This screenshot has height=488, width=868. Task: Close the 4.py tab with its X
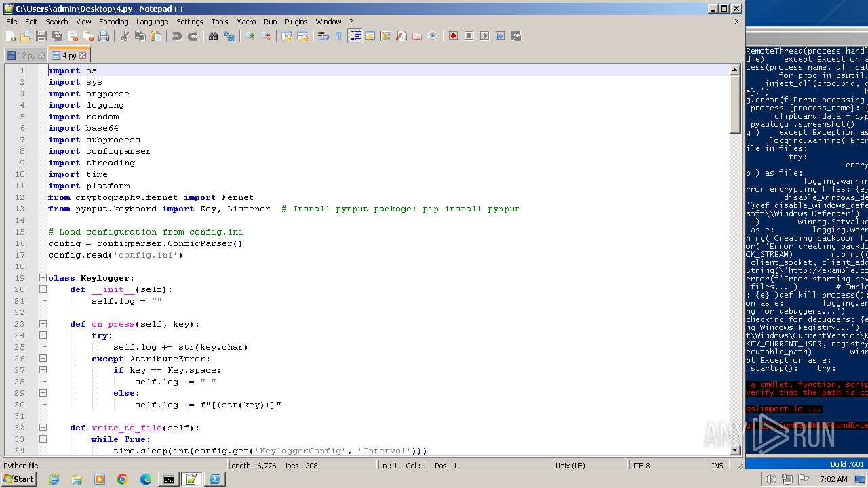(83, 56)
